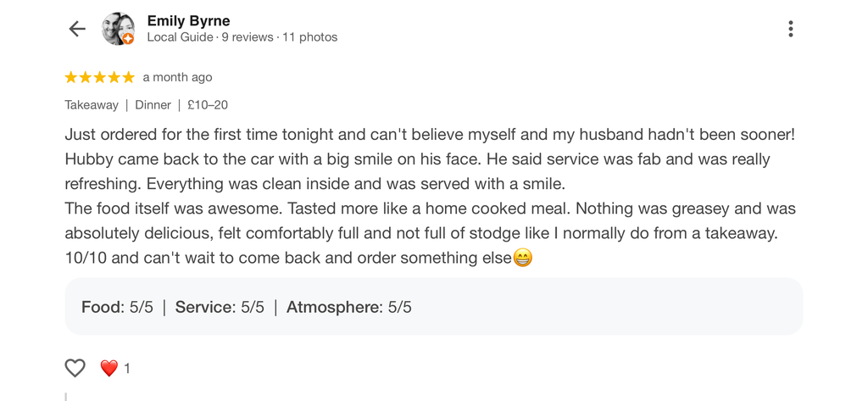The height and width of the screenshot is (401, 868).
Task: Select the Dinner tag
Action: pyautogui.click(x=153, y=104)
